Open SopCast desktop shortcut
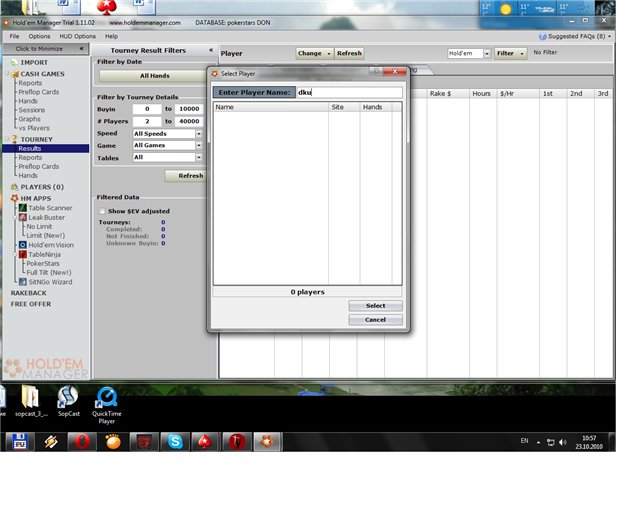 [68, 401]
